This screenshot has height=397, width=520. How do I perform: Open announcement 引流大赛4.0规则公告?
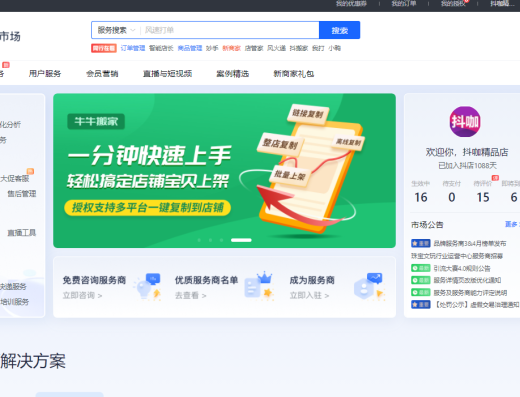462,268
